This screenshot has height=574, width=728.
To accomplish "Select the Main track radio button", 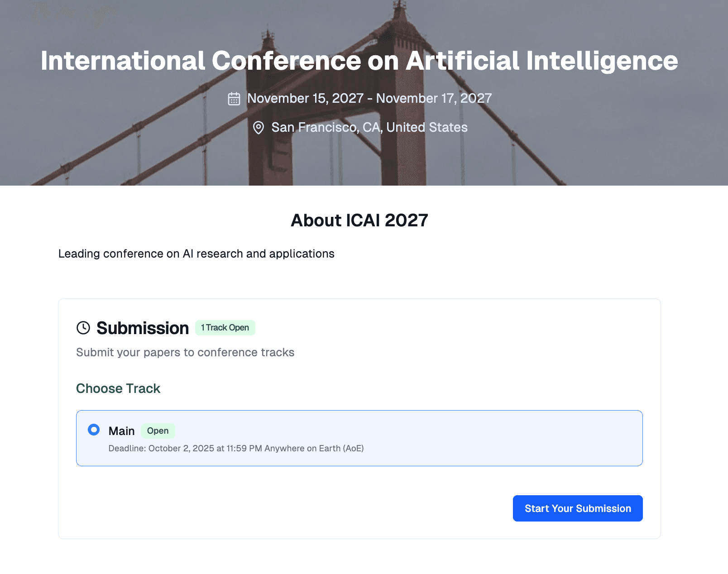I will (94, 430).
